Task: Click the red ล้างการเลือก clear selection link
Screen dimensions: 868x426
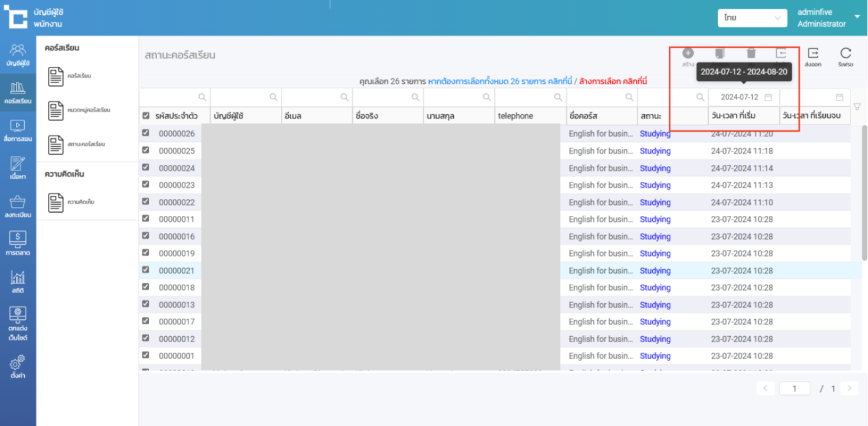Action: pyautogui.click(x=613, y=81)
